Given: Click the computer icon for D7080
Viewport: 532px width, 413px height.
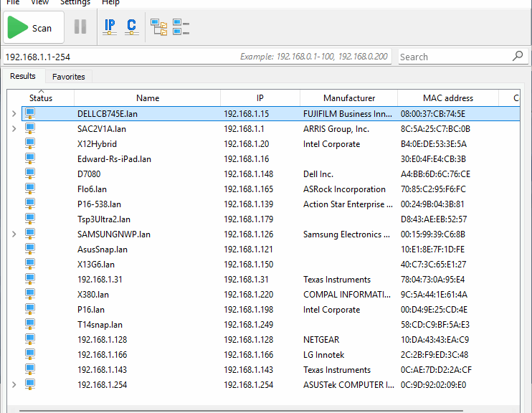Looking at the screenshot, I should pos(30,174).
